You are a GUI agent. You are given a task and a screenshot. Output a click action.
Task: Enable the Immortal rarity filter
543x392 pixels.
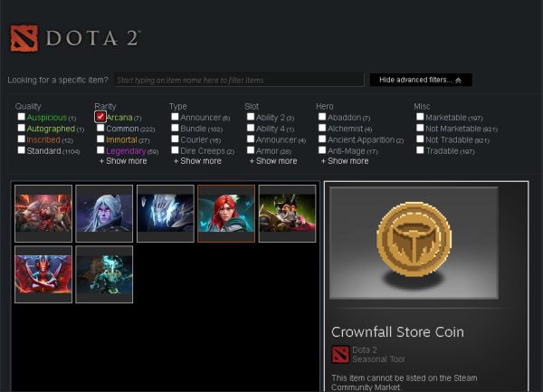pos(100,139)
